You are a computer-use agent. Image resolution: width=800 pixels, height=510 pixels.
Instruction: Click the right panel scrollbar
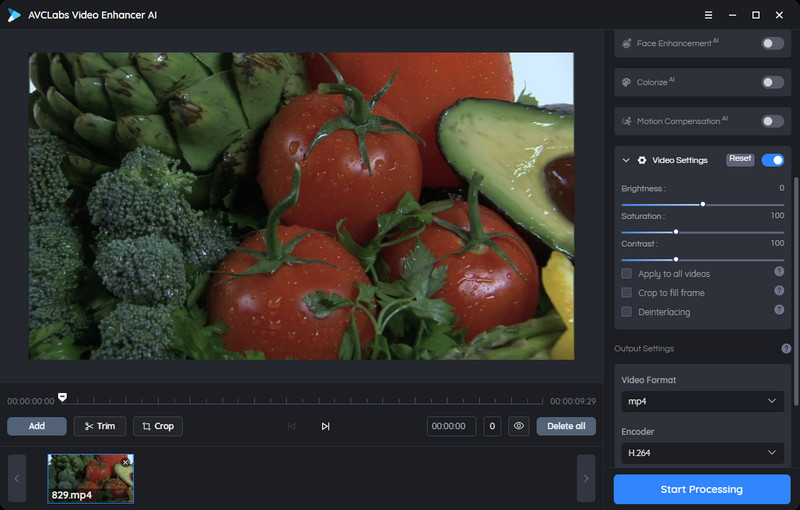pos(795,291)
